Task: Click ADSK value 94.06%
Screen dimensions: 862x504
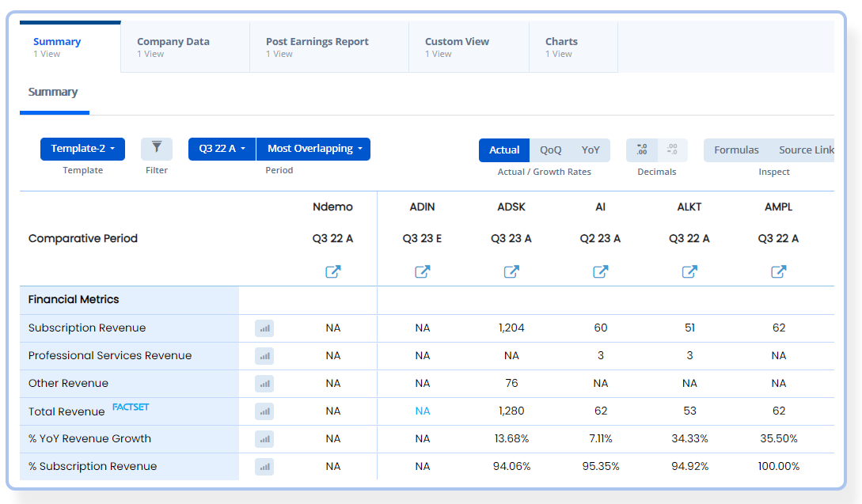Action: (x=511, y=466)
